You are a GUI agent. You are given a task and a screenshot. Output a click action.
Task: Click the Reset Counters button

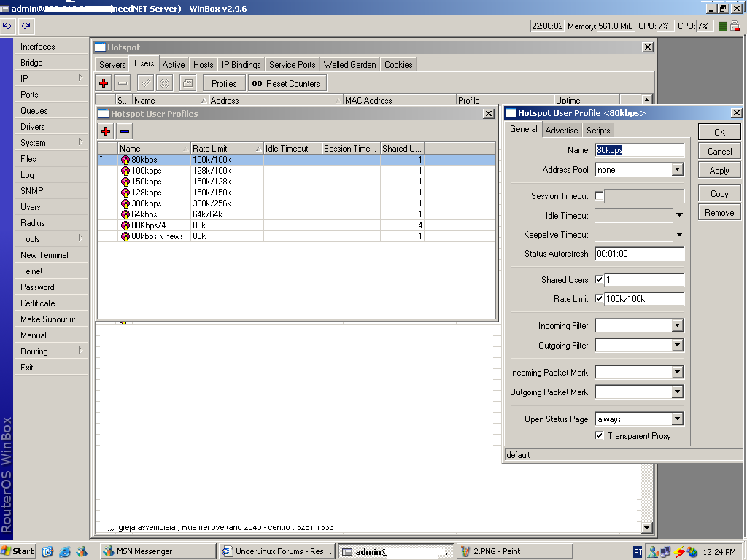click(287, 84)
